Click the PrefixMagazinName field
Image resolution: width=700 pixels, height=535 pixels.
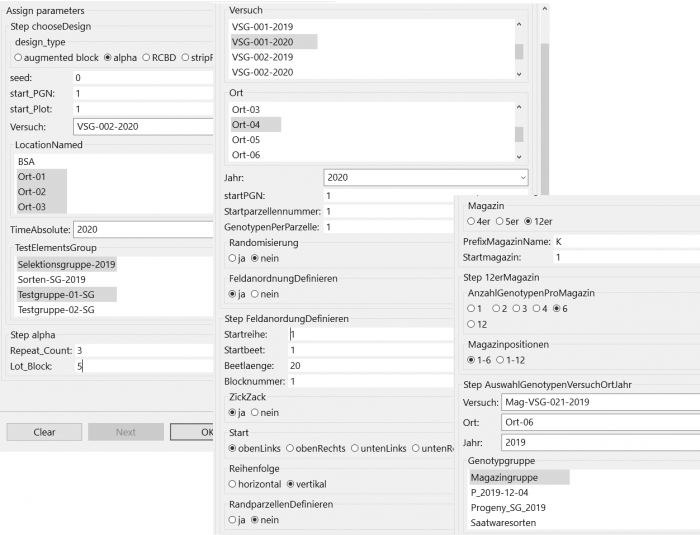click(x=627, y=242)
